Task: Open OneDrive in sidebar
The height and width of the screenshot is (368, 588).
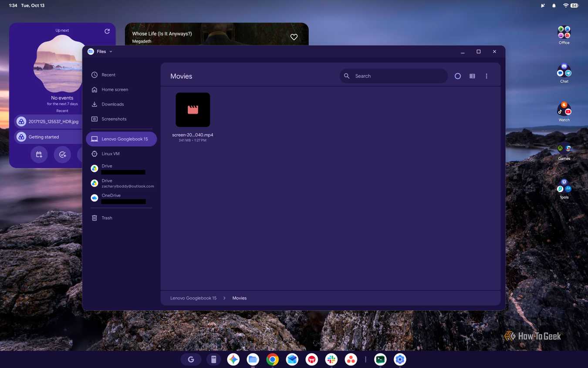Action: pos(121,198)
